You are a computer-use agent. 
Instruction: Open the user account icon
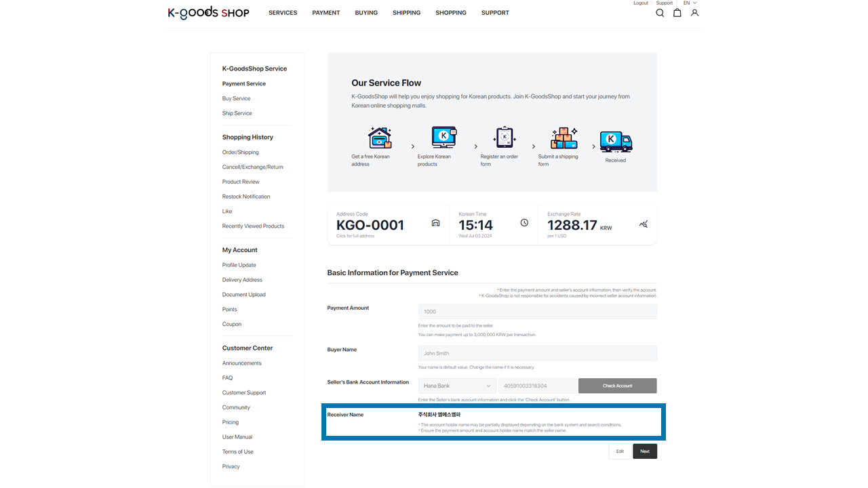point(694,13)
